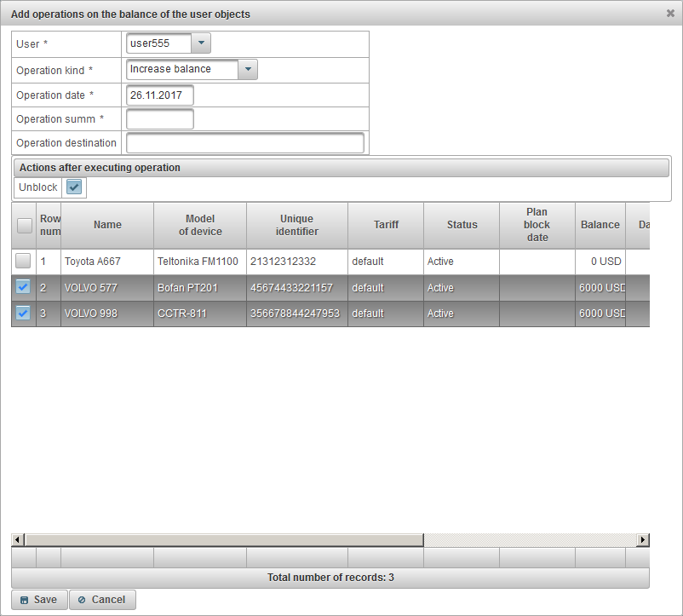This screenshot has height=616, width=683.
Task: Sort by Model of device column
Action: [200, 225]
